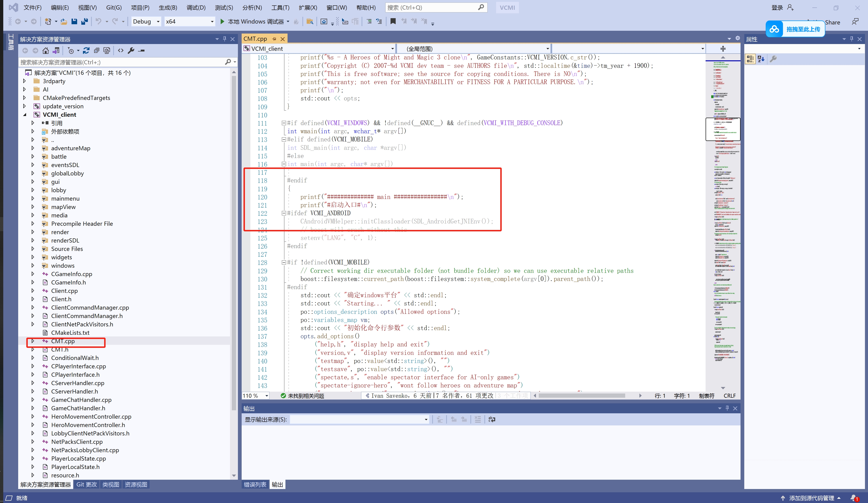The width and height of the screenshot is (868, 503).
Task: Click the sign-in account icon next to 登录
Action: pos(790,8)
